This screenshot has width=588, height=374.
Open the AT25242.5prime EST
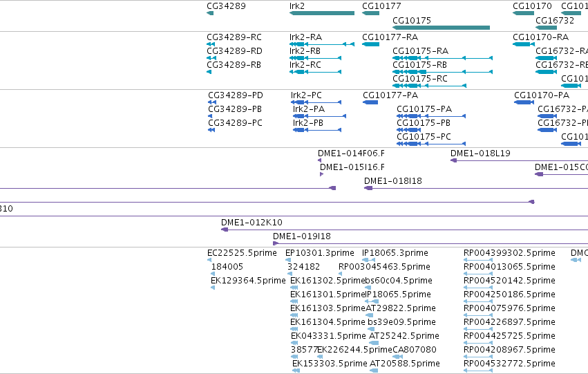404,337
